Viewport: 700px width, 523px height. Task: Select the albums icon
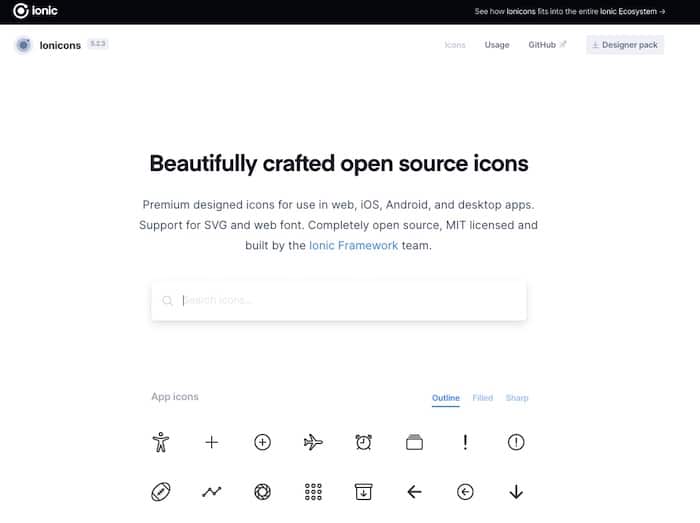tap(415, 442)
